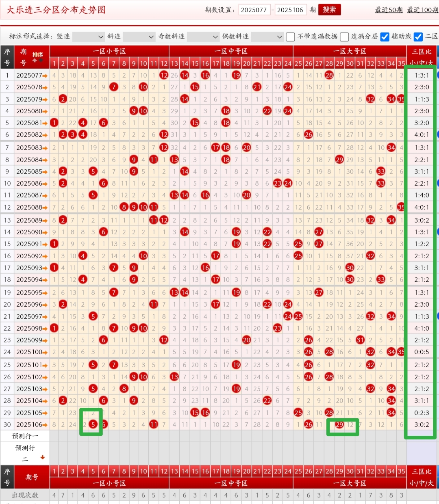This screenshot has height=504, width=439.
Task: Click the orange arrow next to issue 2025078
Action: pos(45,87)
